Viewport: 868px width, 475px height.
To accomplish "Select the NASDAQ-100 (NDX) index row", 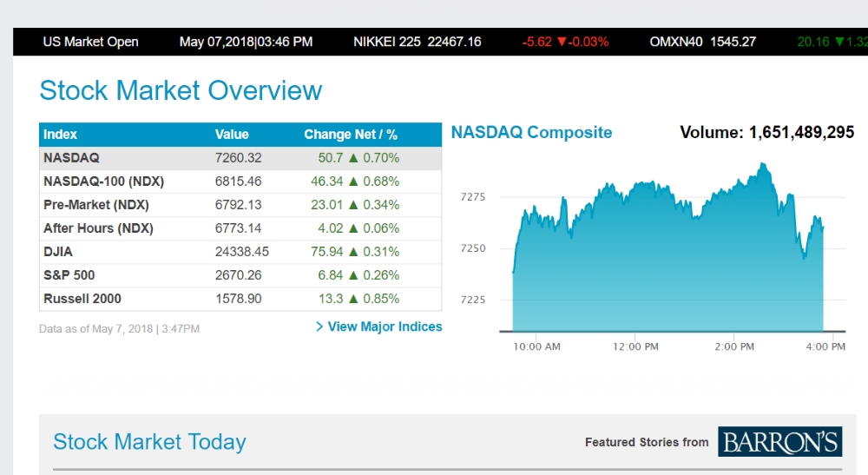I will pos(240,181).
